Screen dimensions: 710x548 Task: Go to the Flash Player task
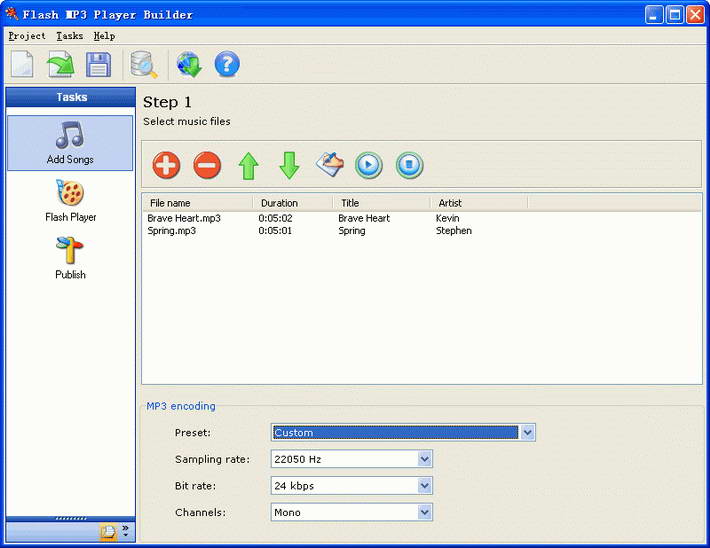[70, 201]
